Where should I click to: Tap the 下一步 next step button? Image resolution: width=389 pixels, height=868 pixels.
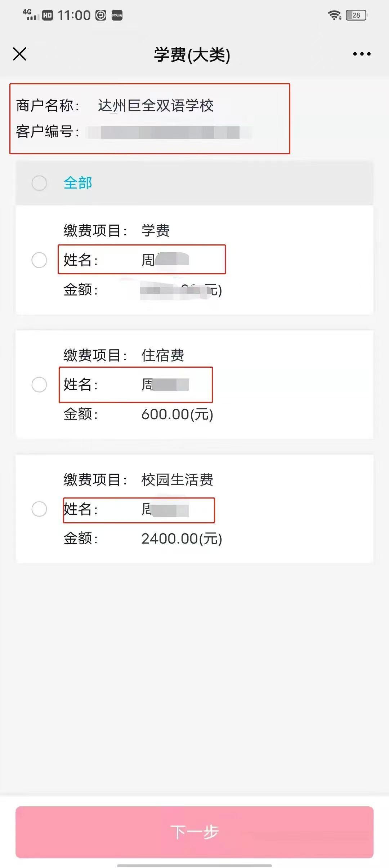194,832
